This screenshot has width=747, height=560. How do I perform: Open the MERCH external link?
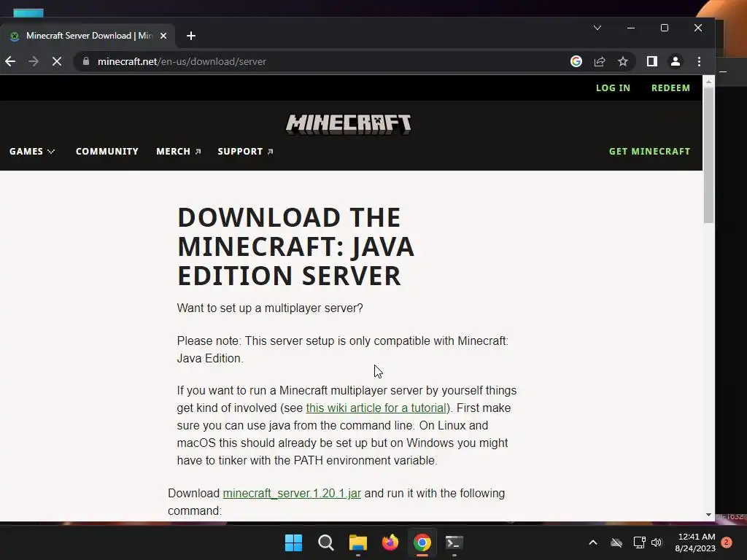tap(179, 152)
